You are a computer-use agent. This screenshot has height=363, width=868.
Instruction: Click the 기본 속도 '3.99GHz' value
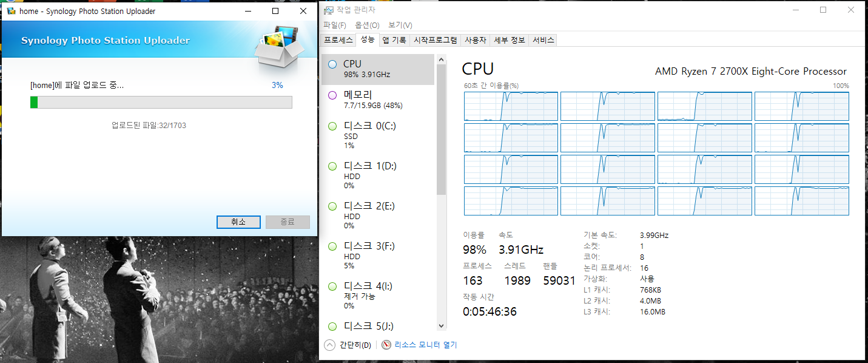pos(654,236)
